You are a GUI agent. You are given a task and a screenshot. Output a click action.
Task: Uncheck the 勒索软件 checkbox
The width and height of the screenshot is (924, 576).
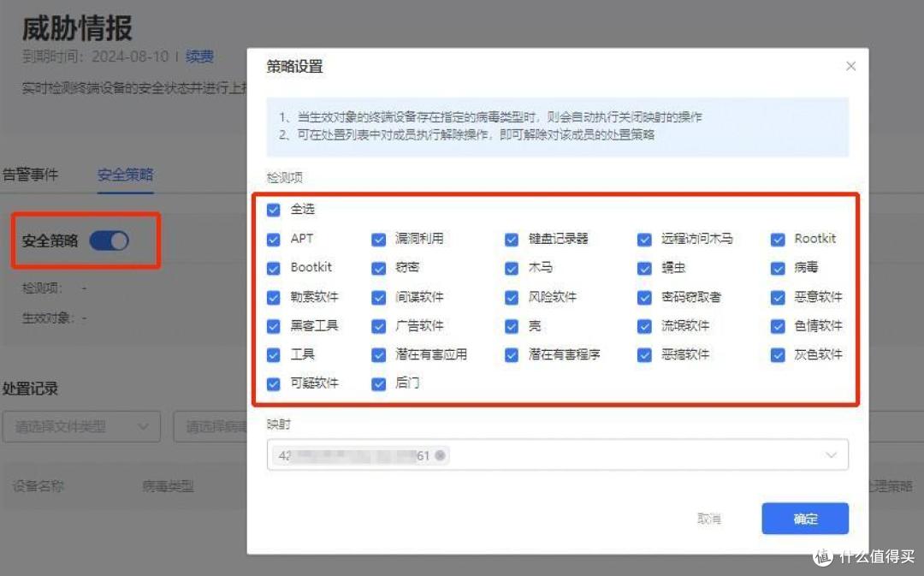tap(274, 298)
